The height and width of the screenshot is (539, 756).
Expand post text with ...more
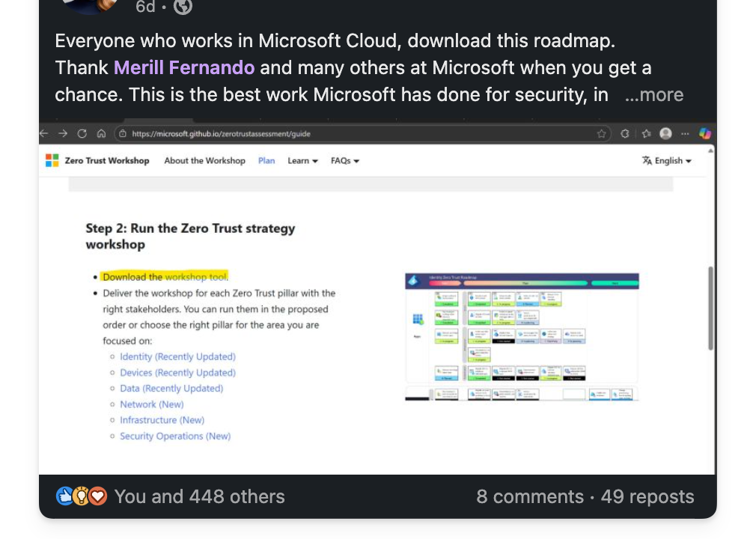tap(653, 94)
